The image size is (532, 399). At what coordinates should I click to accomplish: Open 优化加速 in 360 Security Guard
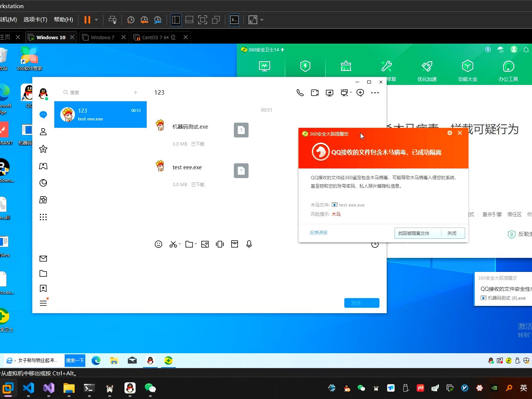(427, 71)
